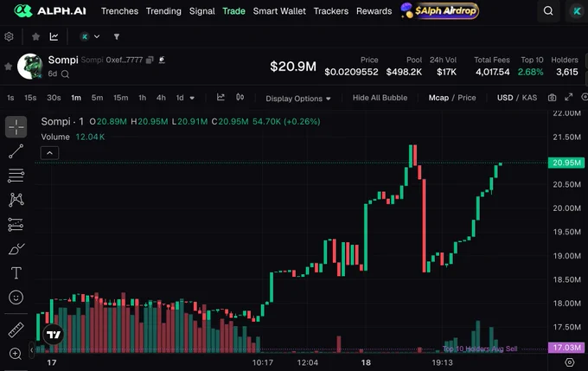Click the $Alph Airdrop banner
This screenshot has height=371, width=588.
(439, 10)
